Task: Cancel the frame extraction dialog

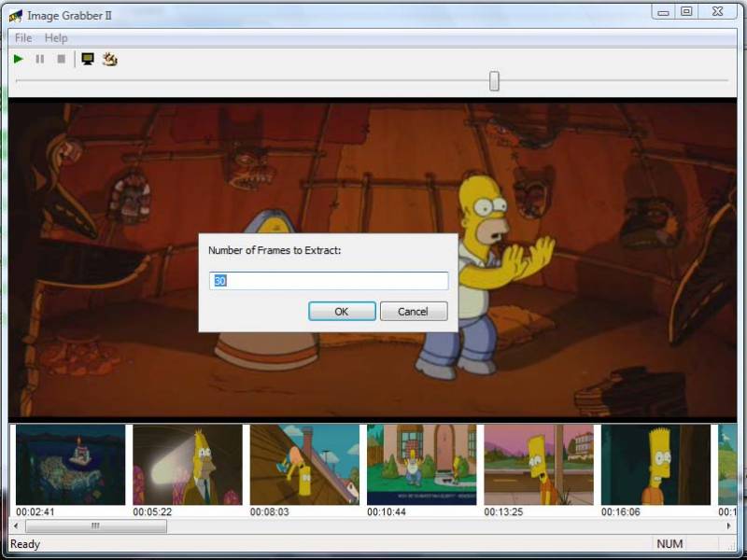Action: pyautogui.click(x=413, y=312)
